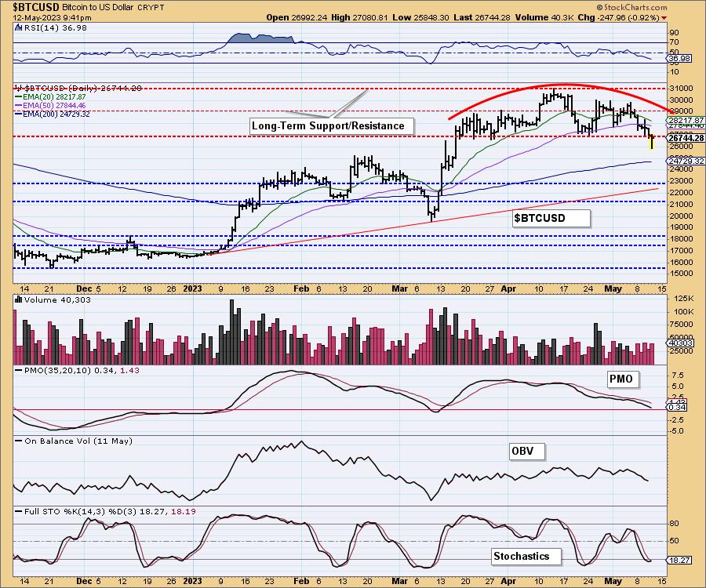Select the EMA(50) 27844.46 legend entry
The width and height of the screenshot is (706, 588).
pyautogui.click(x=50, y=105)
